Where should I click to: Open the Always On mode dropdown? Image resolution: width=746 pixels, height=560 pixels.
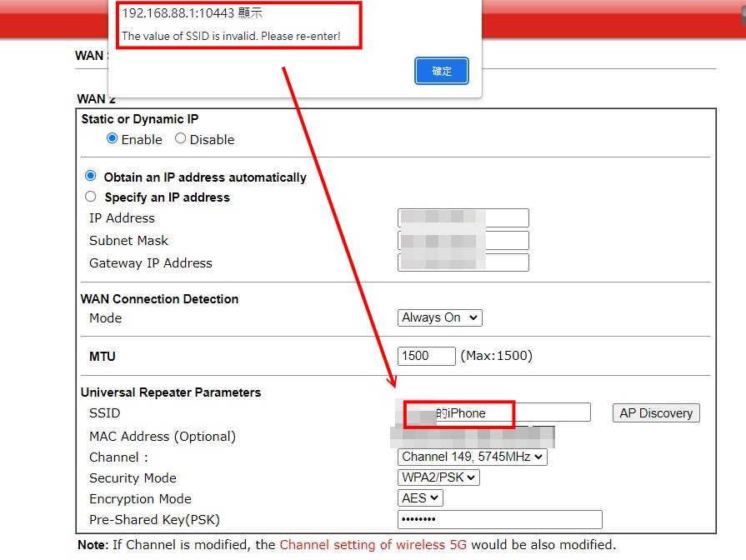[440, 317]
